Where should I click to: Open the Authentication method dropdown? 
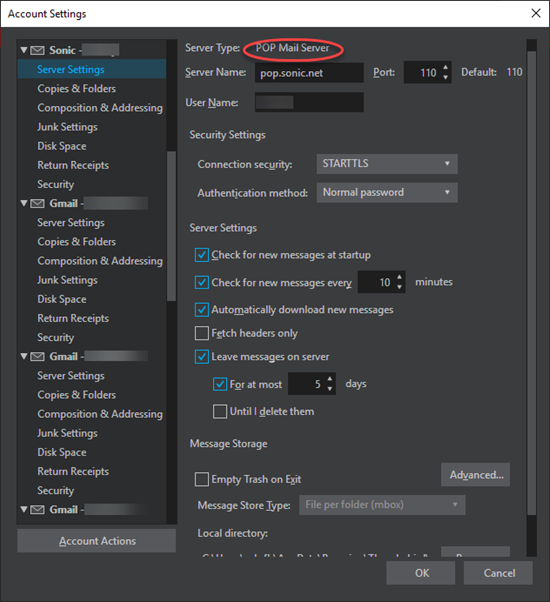pyautogui.click(x=387, y=192)
